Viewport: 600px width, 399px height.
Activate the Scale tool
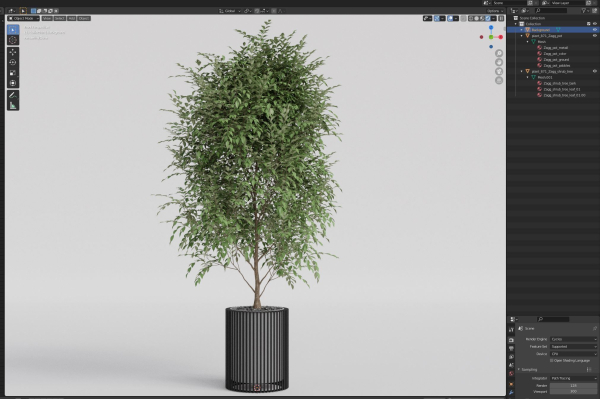coord(13,73)
